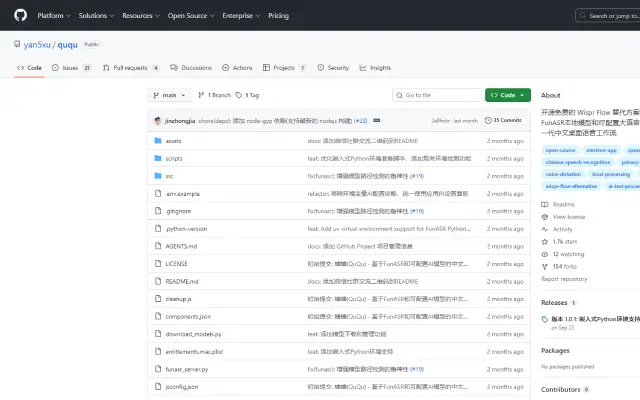This screenshot has width=640, height=400.
Task: View the 1 Branch link
Action: [215, 95]
